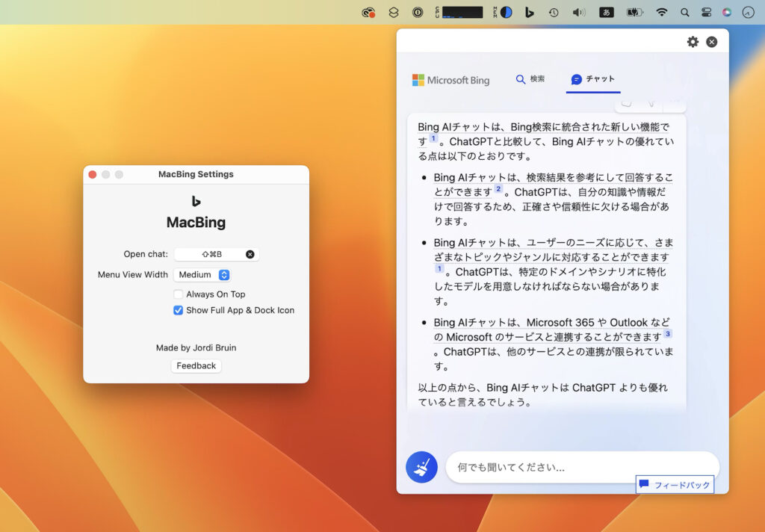
Task: Click the Wi-Fi icon in the menu bar
Action: (x=661, y=12)
